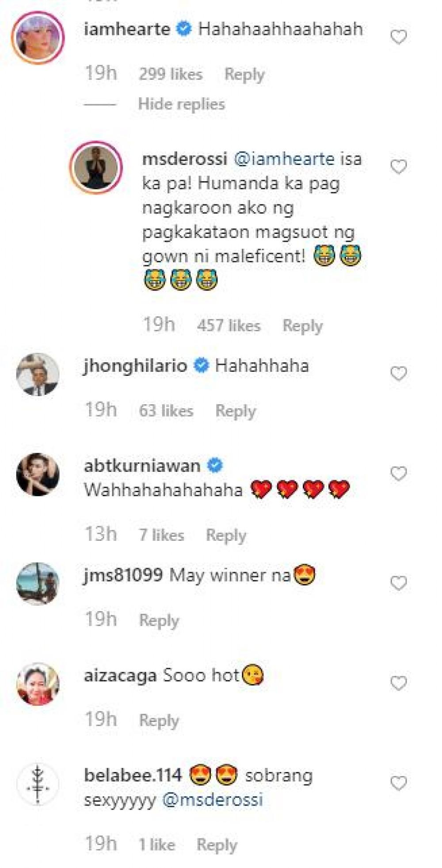View 457 likes on msderossi's reply

click(x=229, y=326)
